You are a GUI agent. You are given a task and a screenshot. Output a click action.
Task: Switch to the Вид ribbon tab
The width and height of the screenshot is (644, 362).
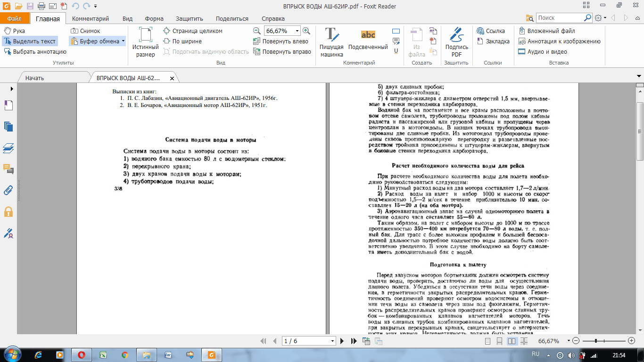pos(127,19)
